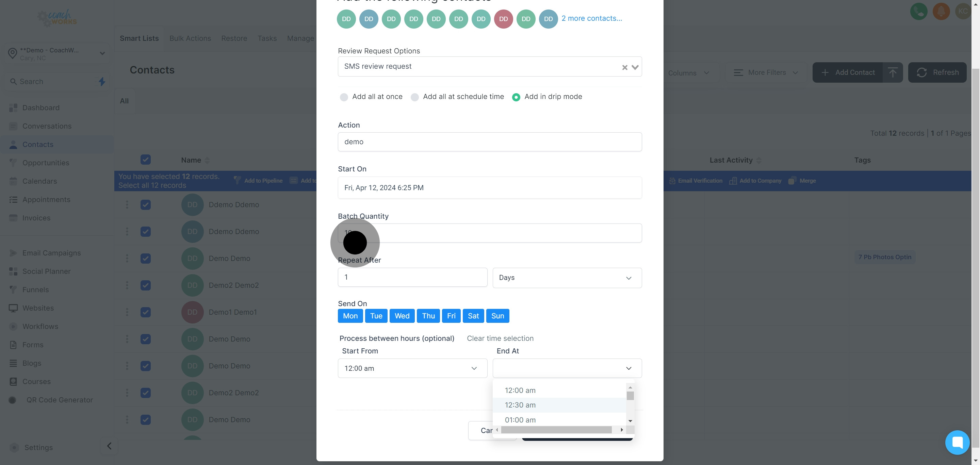Screen dimensions: 980x465
Task: Select the Add all at once radio option
Action: tap(344, 97)
